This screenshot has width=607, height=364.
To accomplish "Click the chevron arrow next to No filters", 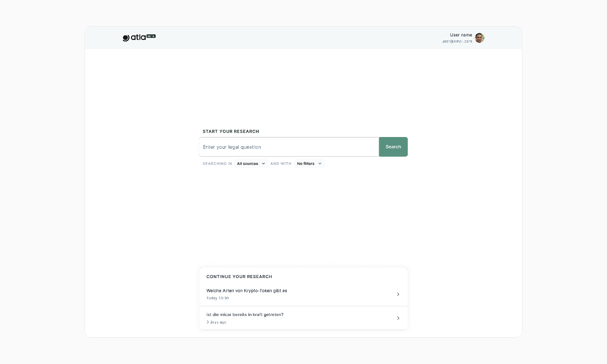I will coord(320,164).
